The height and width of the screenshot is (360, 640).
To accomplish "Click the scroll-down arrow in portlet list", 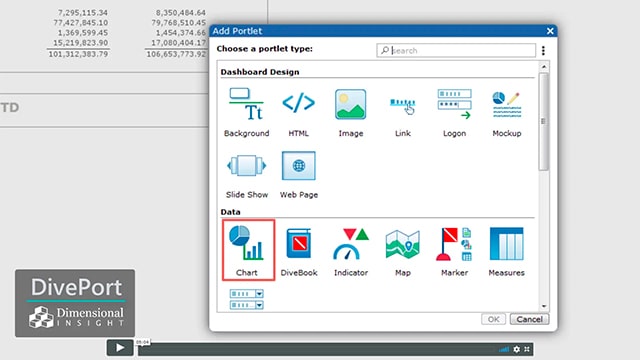I will tap(544, 306).
